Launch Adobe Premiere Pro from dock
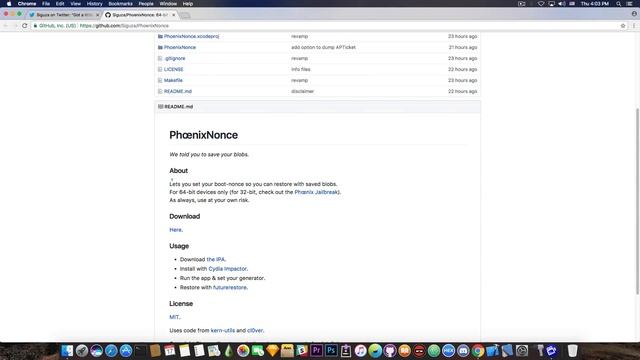 pyautogui.click(x=316, y=351)
